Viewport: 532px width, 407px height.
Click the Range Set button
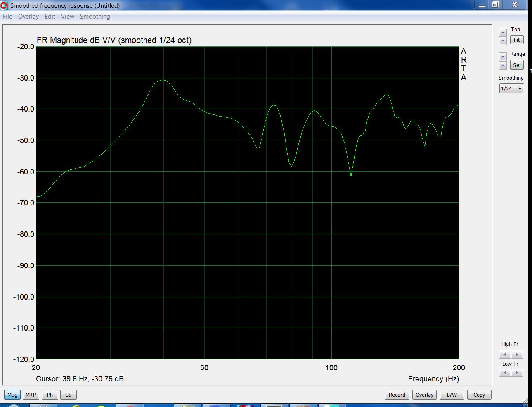517,65
